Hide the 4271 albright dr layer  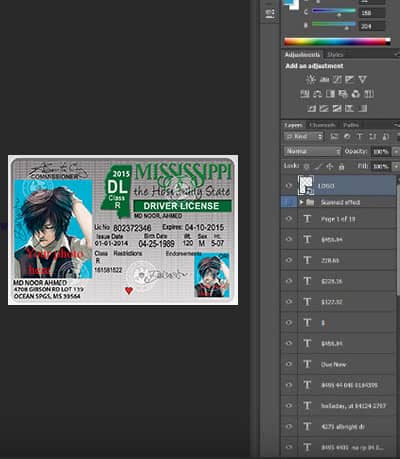click(x=289, y=426)
